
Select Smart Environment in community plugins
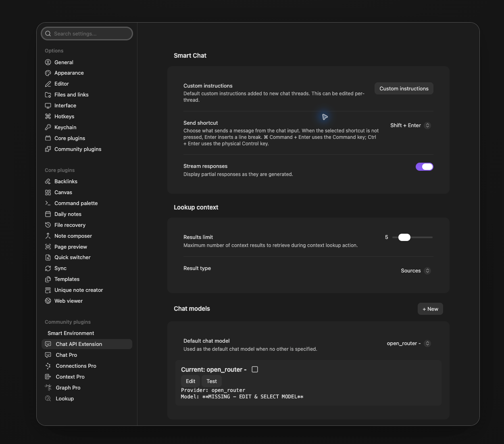point(87,333)
